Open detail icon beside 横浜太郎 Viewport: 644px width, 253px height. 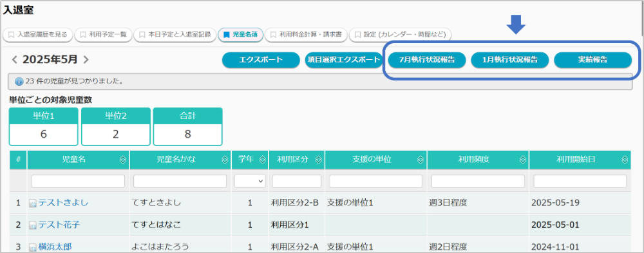click(x=33, y=248)
